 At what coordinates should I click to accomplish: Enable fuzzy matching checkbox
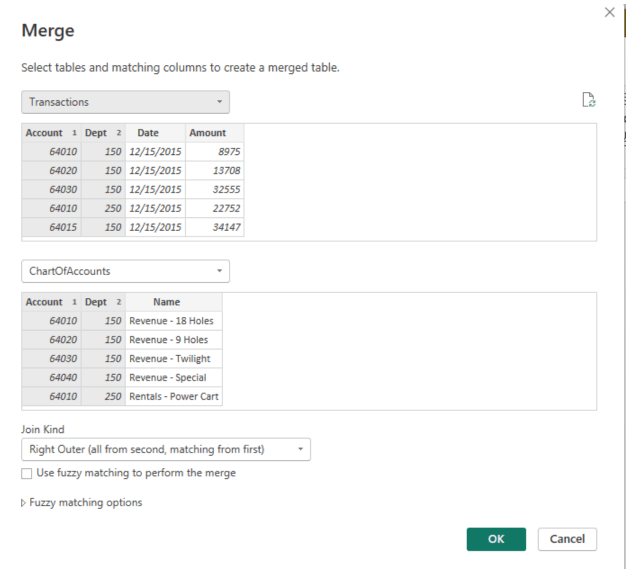(x=27, y=473)
